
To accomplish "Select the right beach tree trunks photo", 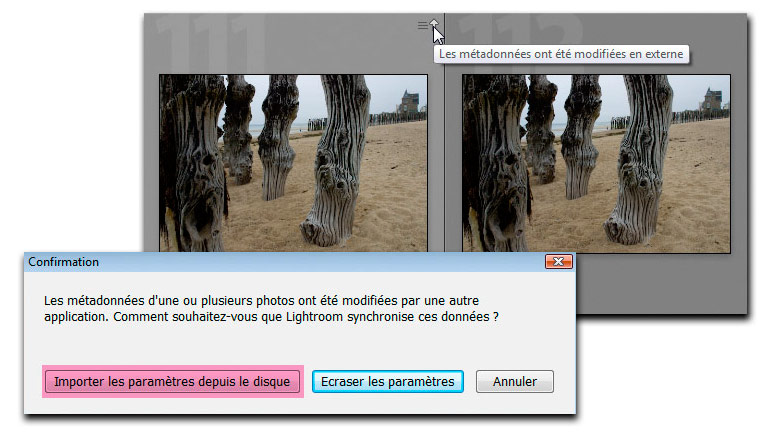I will click(596, 164).
